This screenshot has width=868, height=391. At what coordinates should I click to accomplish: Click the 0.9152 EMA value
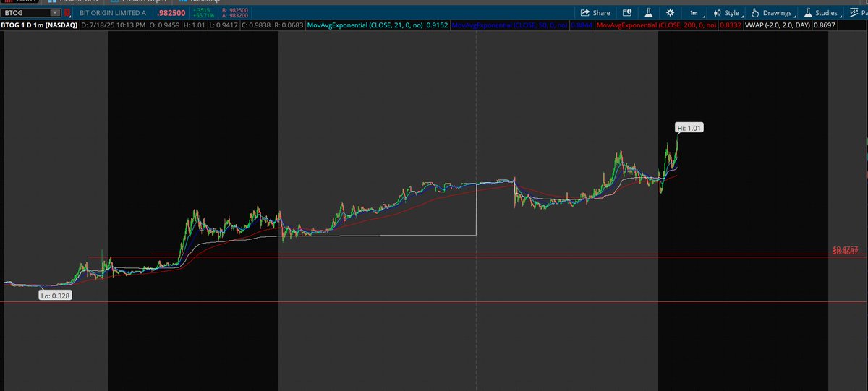tap(436, 25)
